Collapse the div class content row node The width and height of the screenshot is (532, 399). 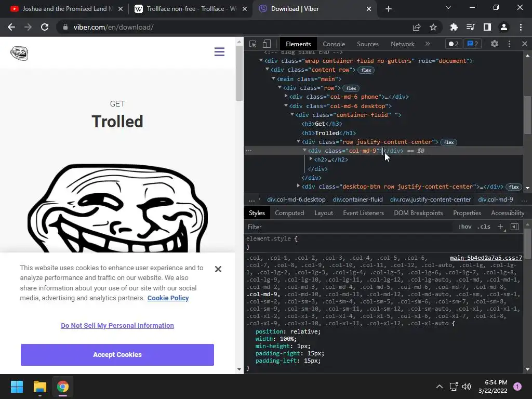(x=268, y=69)
